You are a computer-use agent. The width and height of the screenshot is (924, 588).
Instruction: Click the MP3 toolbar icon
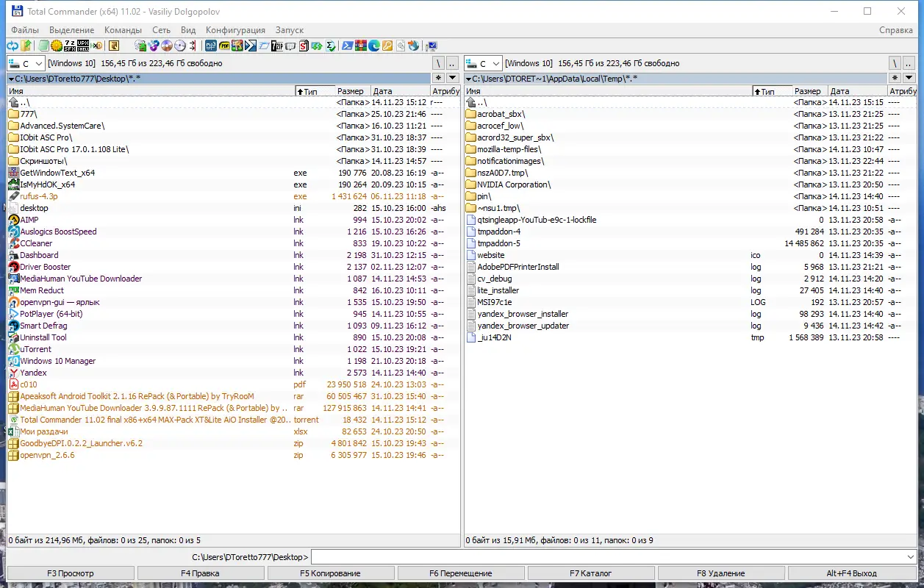click(211, 46)
